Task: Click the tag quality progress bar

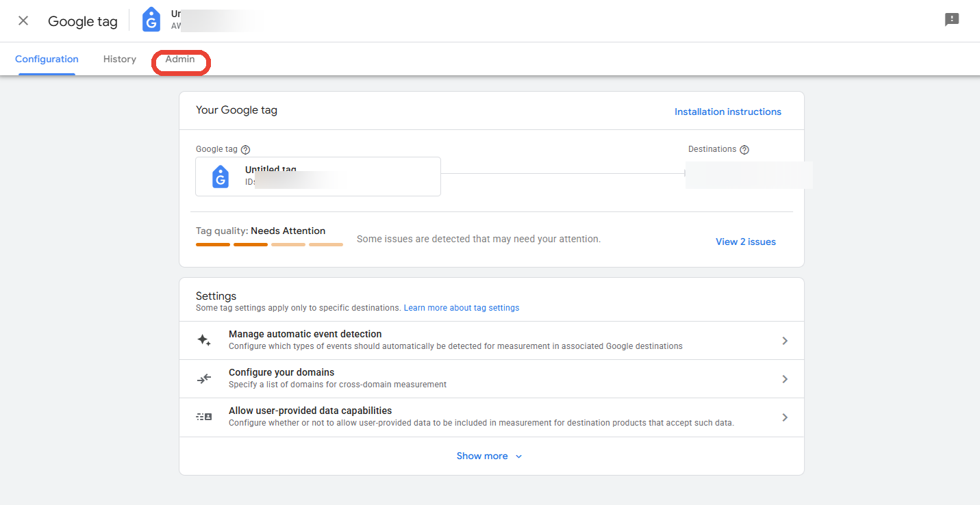Action: 269,244
